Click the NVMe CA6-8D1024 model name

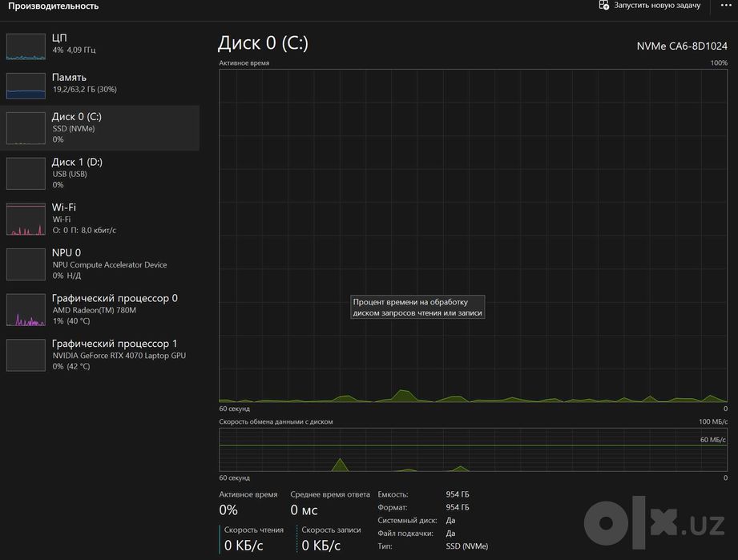682,46
